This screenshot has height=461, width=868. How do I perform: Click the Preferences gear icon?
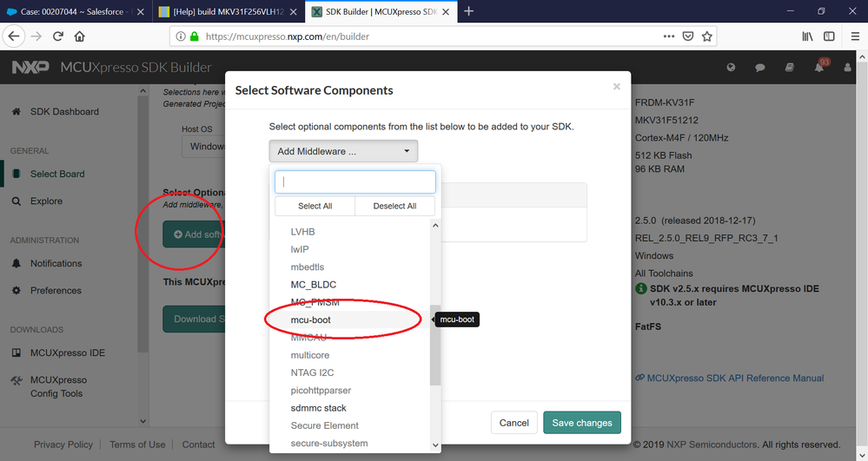pyautogui.click(x=17, y=290)
